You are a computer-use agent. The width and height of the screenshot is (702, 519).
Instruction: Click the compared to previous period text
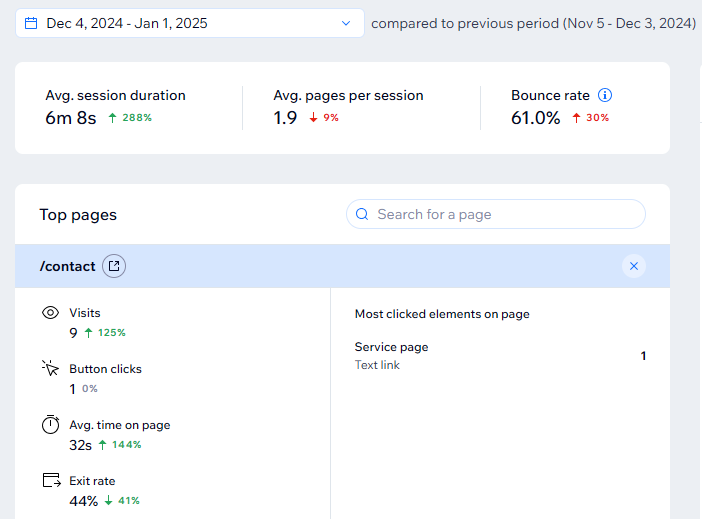point(534,23)
